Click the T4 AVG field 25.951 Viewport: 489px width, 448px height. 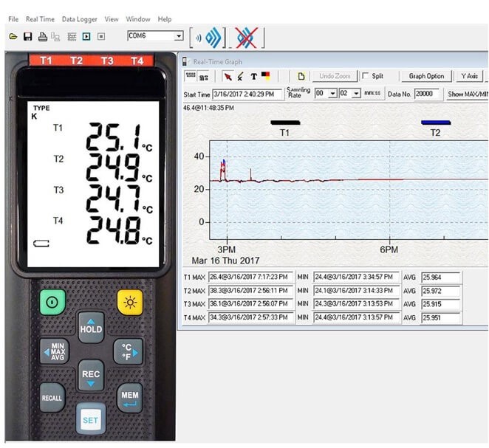pyautogui.click(x=441, y=318)
